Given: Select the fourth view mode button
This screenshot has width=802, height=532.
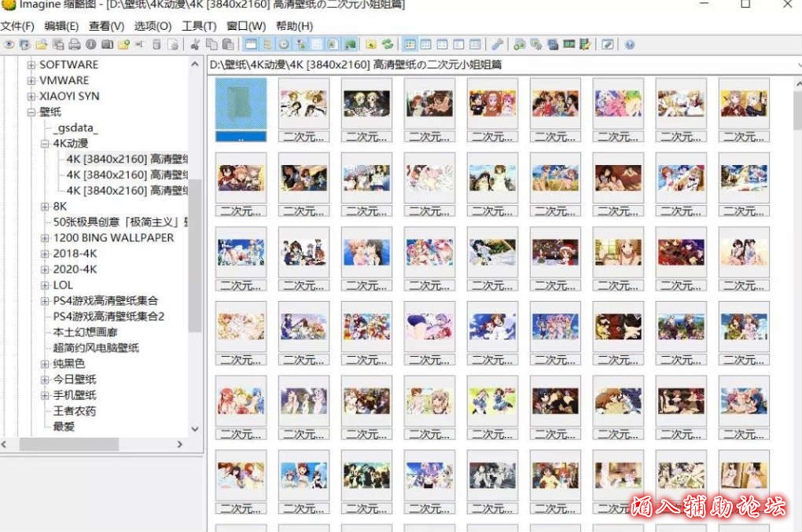Looking at the screenshot, I should click(x=459, y=45).
